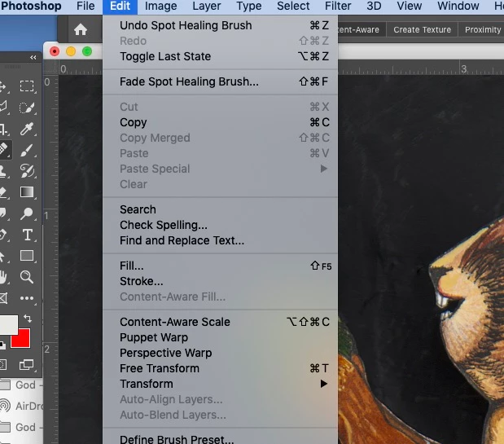The image size is (504, 444).
Task: Click the ruler origin corner box
Action: (x=51, y=68)
